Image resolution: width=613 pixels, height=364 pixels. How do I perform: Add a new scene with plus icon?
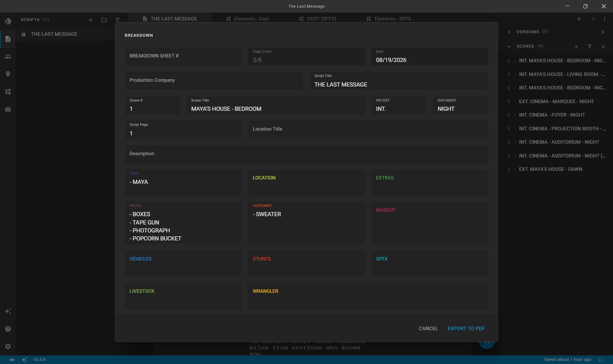coord(576,47)
